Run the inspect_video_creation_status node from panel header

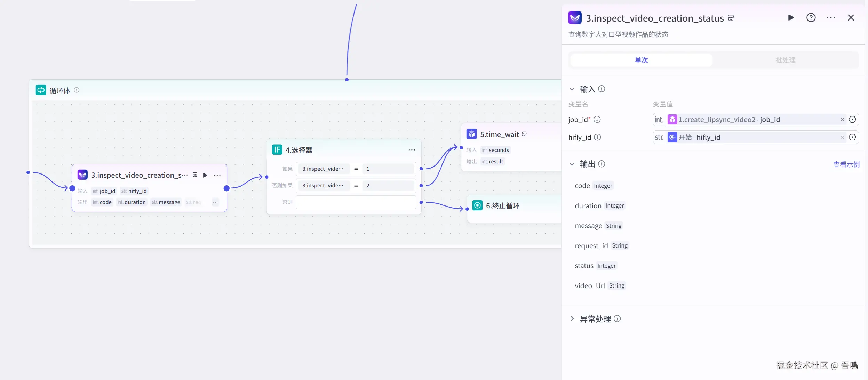(791, 18)
